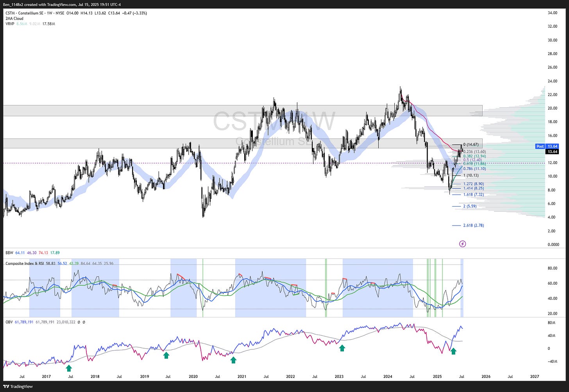Image resolution: width=569 pixels, height=392 pixels.
Task: Click Fib level 2.618 (2.78) label
Action: [473, 225]
